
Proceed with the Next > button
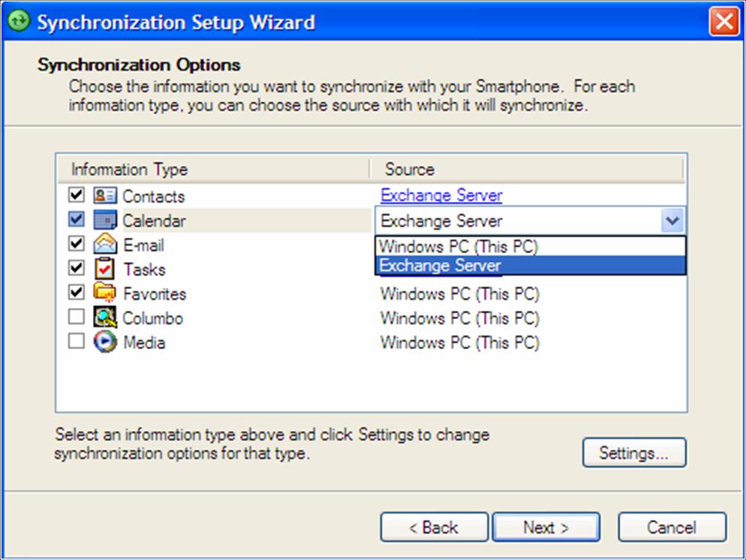[x=546, y=527]
